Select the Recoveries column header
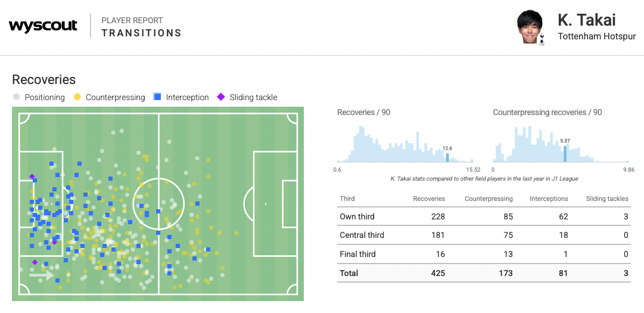 coord(429,199)
